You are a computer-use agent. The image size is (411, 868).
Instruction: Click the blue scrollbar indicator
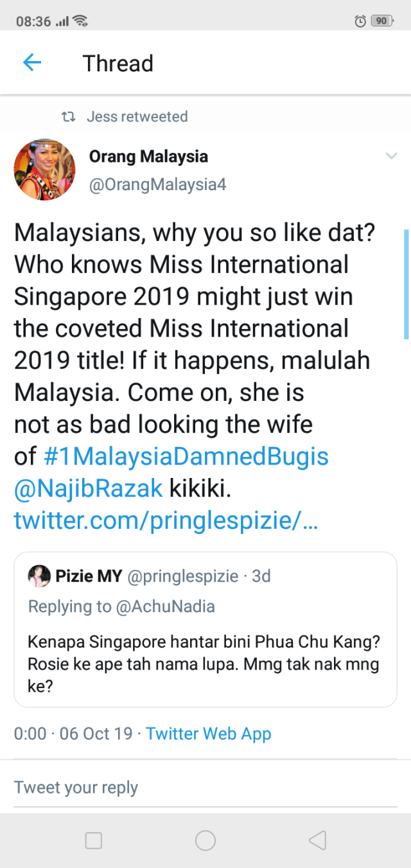point(406,283)
